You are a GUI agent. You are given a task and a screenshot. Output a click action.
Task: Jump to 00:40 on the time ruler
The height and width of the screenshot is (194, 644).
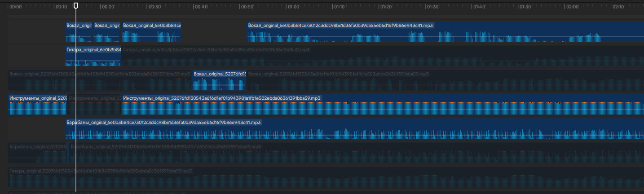[x=201, y=7]
